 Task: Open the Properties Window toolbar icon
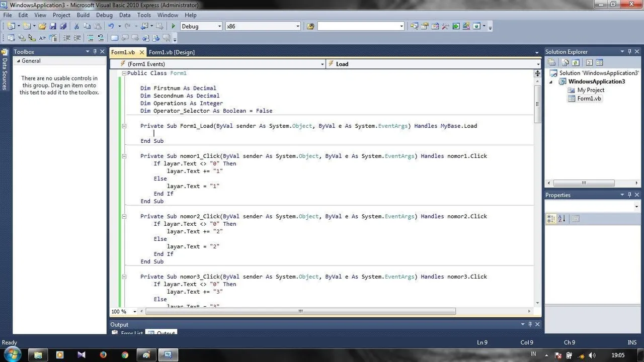pyautogui.click(x=425, y=26)
